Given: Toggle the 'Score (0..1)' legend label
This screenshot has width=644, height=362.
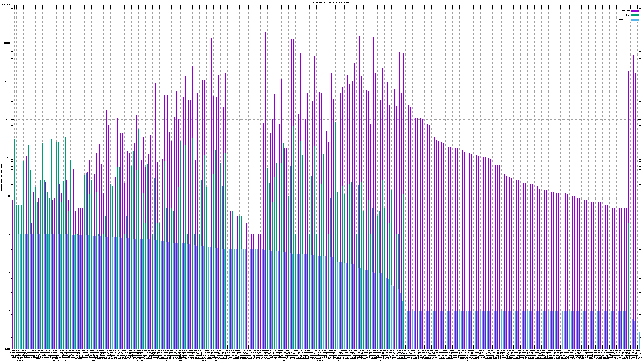Looking at the screenshot, I should [x=624, y=20].
